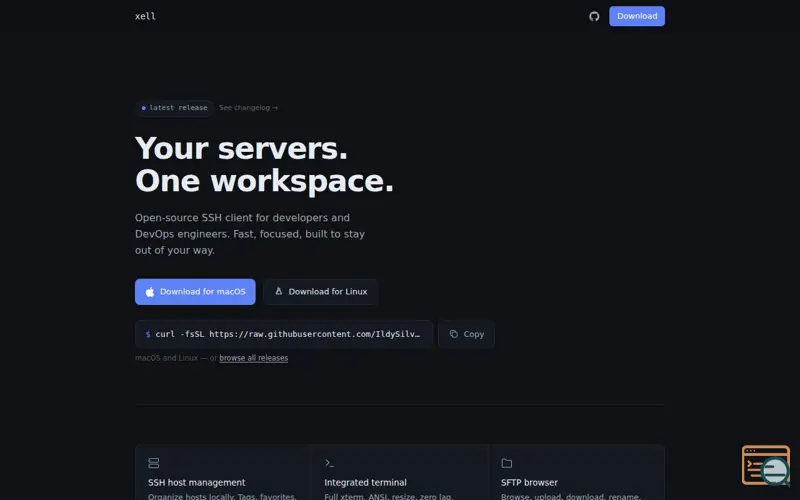Click the Your servers. One workspace. headline
Viewport: 800px width, 500px height.
264,164
